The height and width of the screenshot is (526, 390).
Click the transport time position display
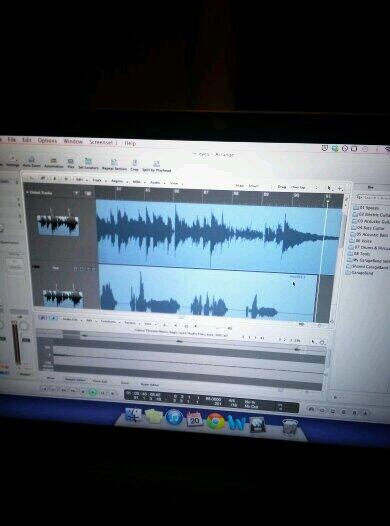coord(144,396)
